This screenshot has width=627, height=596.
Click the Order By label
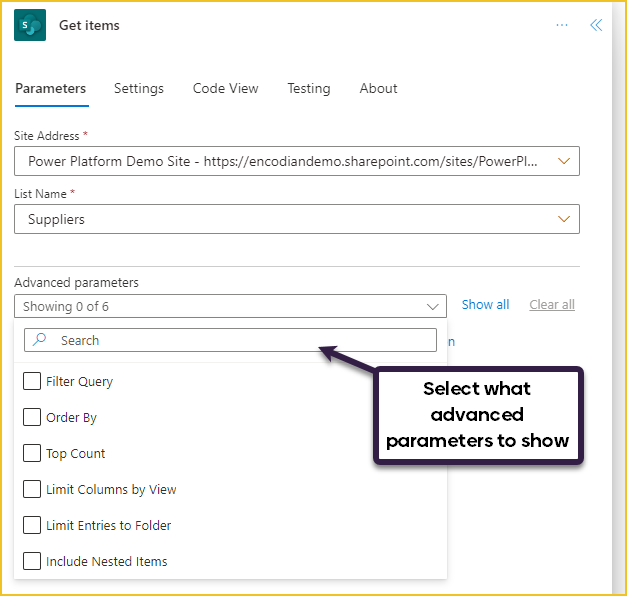click(71, 418)
